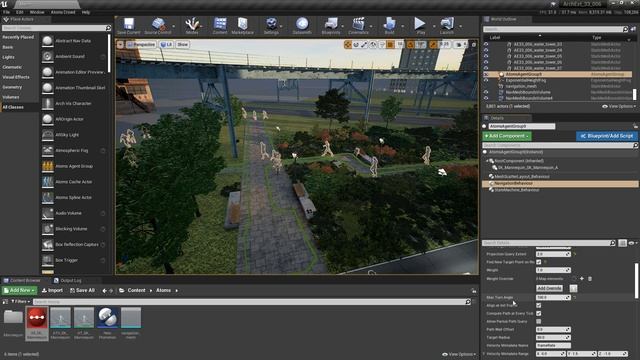This screenshot has width=640, height=360.
Task: Toggle grid snapping in viewport toolbar
Action: 391,44
